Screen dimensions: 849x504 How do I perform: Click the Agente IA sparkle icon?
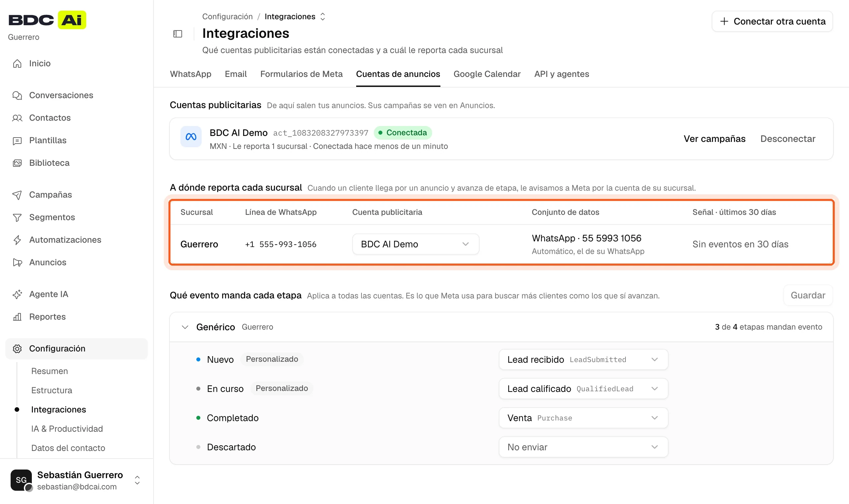click(17, 294)
